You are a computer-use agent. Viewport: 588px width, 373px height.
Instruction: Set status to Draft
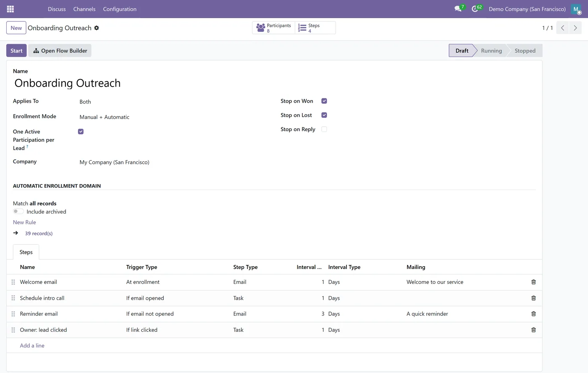tap(462, 50)
